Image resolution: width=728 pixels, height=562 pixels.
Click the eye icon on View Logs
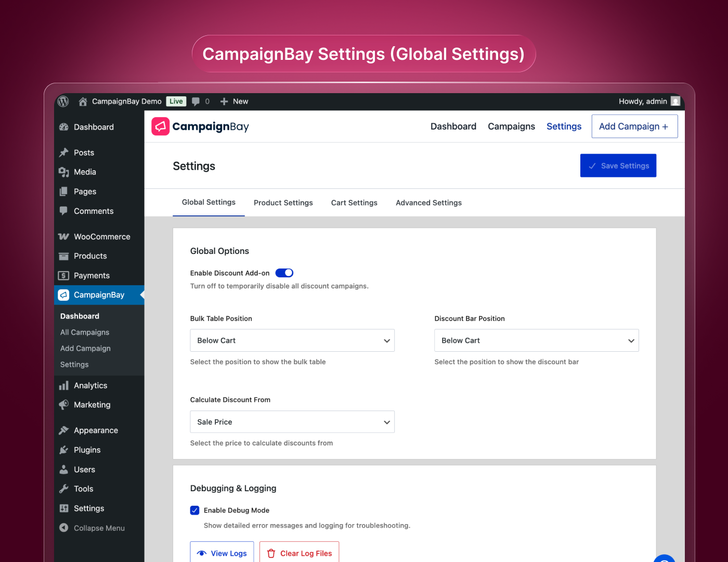click(202, 554)
